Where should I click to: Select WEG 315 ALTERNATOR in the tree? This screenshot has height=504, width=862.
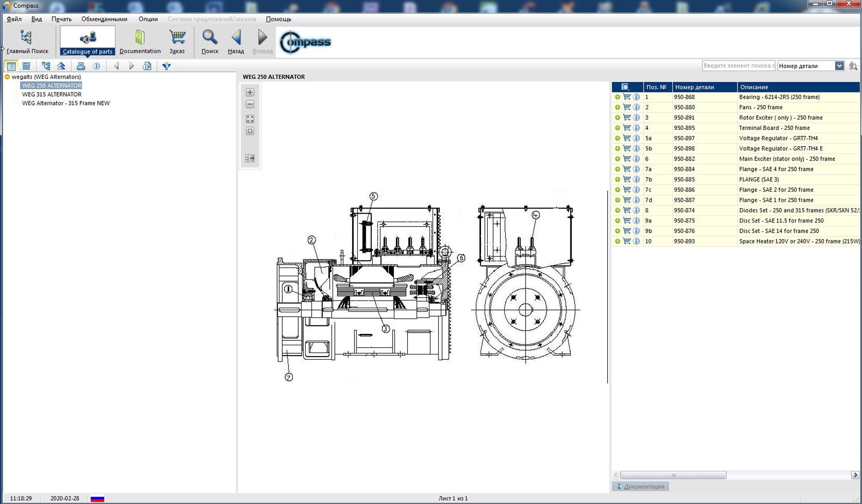point(52,94)
